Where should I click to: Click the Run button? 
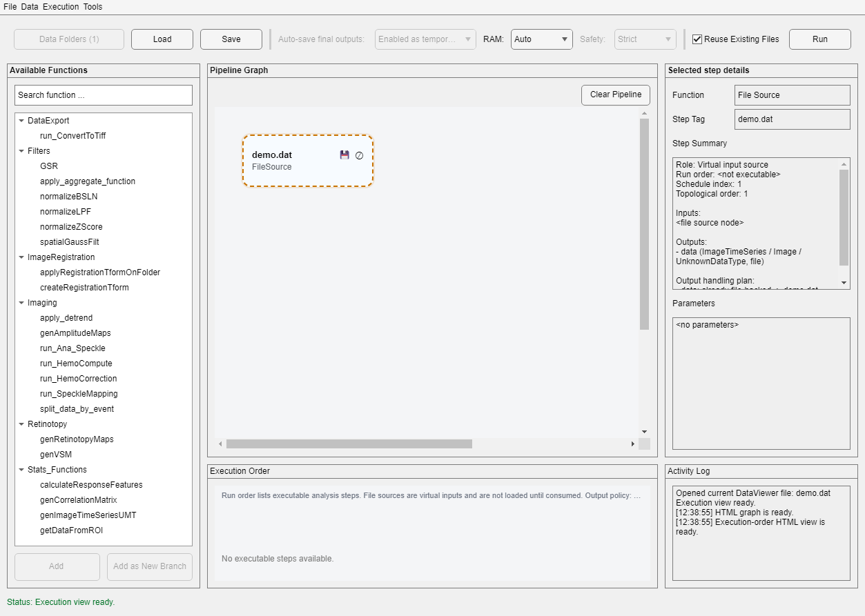[820, 39]
